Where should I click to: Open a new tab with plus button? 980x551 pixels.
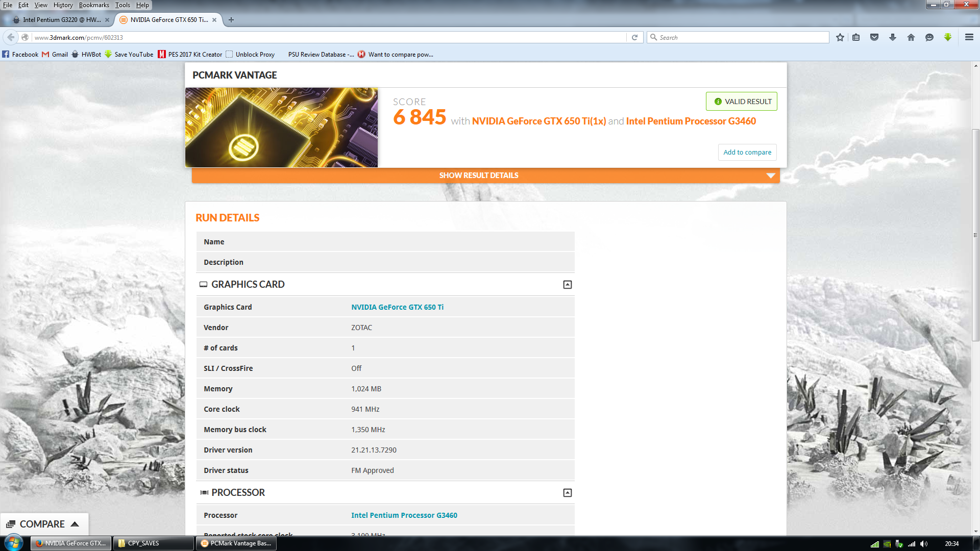[x=231, y=20]
